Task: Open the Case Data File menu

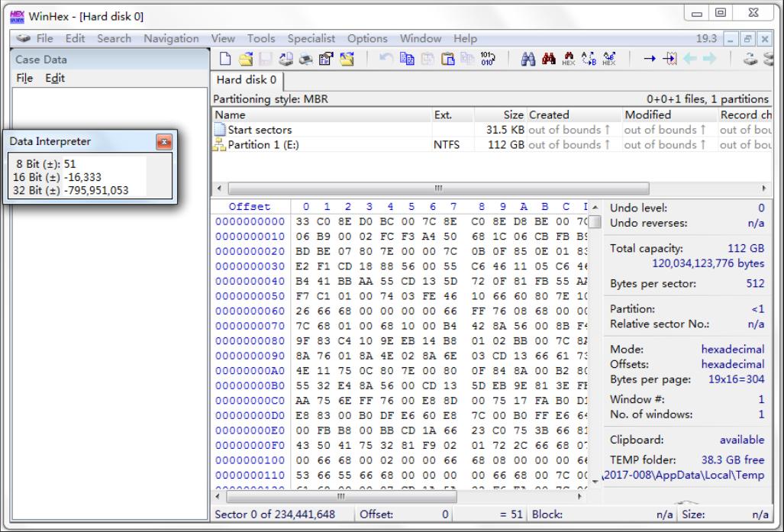Action: pyautogui.click(x=26, y=78)
